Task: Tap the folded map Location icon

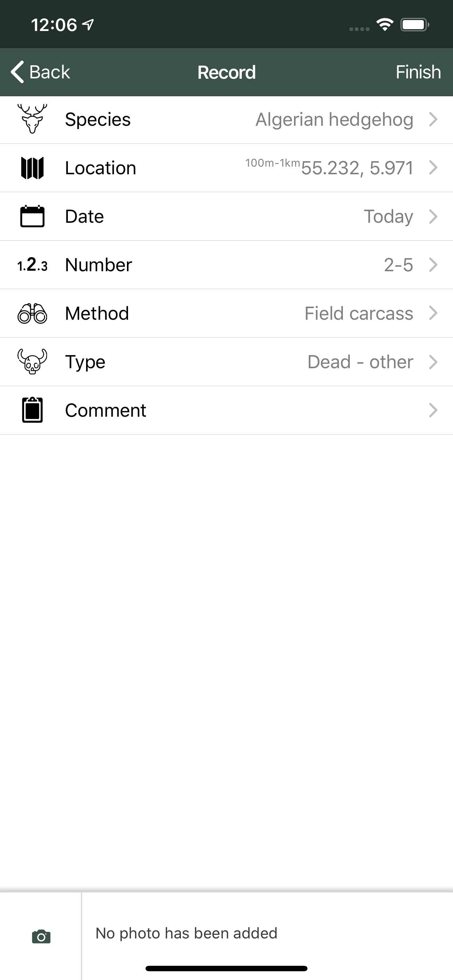Action: pyautogui.click(x=32, y=168)
